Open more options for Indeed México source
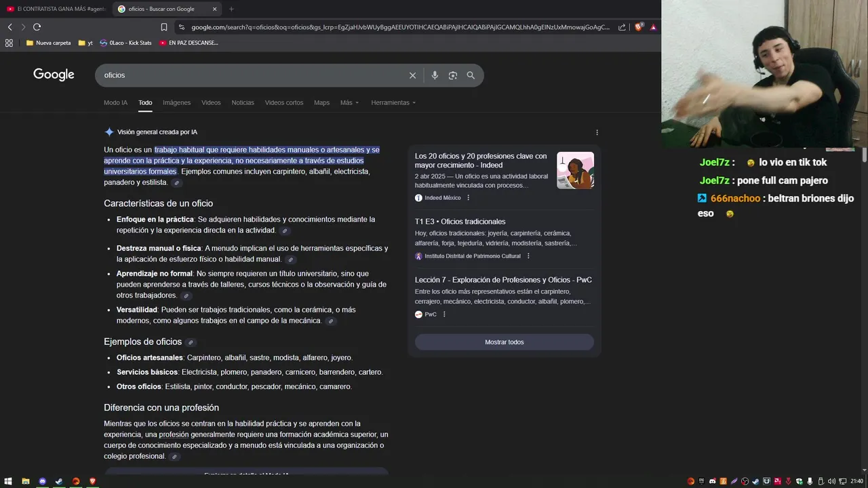This screenshot has height=488, width=868. pos(468,198)
